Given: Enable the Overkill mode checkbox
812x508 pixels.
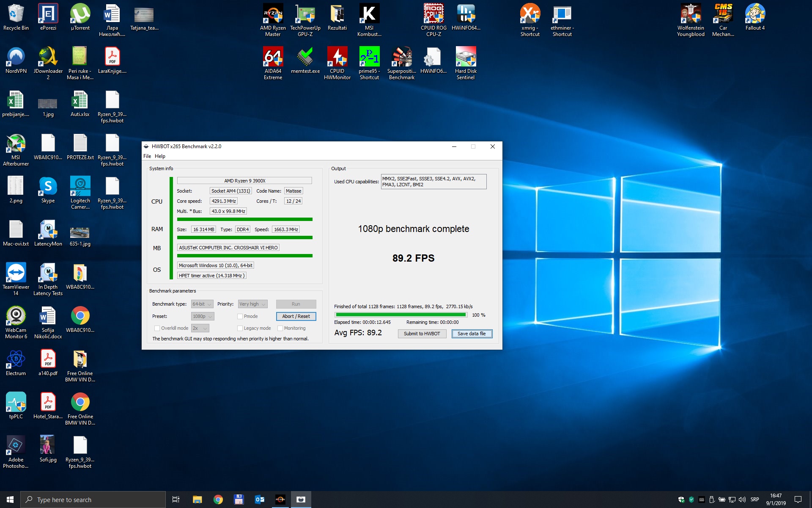Looking at the screenshot, I should [157, 328].
